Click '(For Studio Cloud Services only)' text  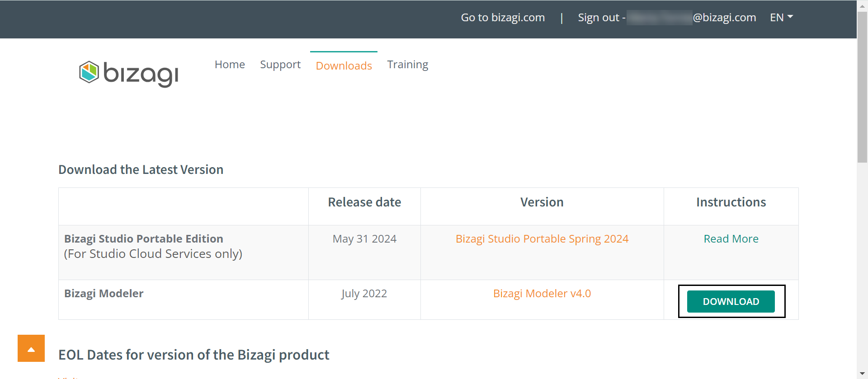pos(153,254)
